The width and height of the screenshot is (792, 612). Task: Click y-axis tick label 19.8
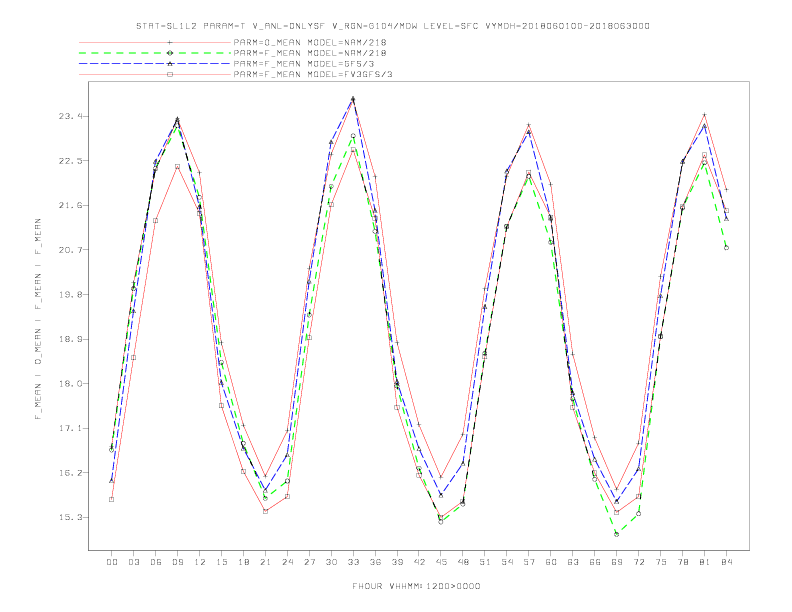(x=70, y=294)
